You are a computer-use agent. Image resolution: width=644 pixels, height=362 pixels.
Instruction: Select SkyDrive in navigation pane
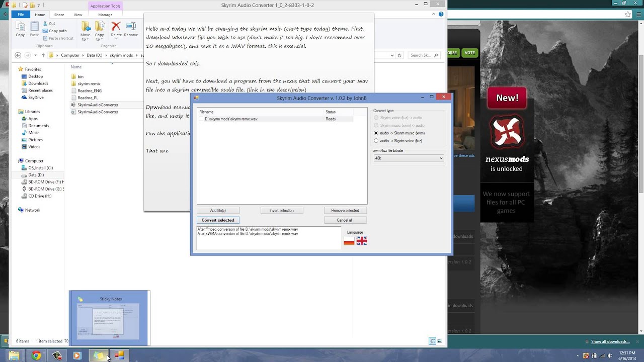tap(36, 98)
